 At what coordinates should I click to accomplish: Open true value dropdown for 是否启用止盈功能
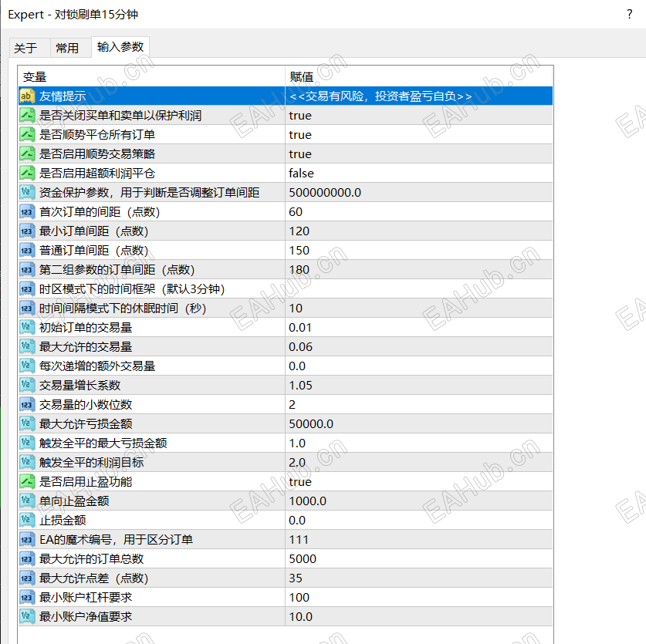[x=419, y=482]
